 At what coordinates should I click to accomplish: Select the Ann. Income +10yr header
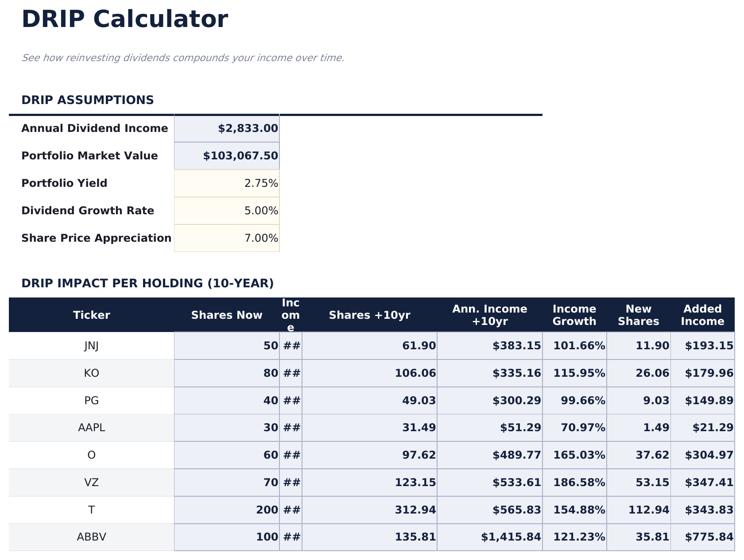pos(489,315)
